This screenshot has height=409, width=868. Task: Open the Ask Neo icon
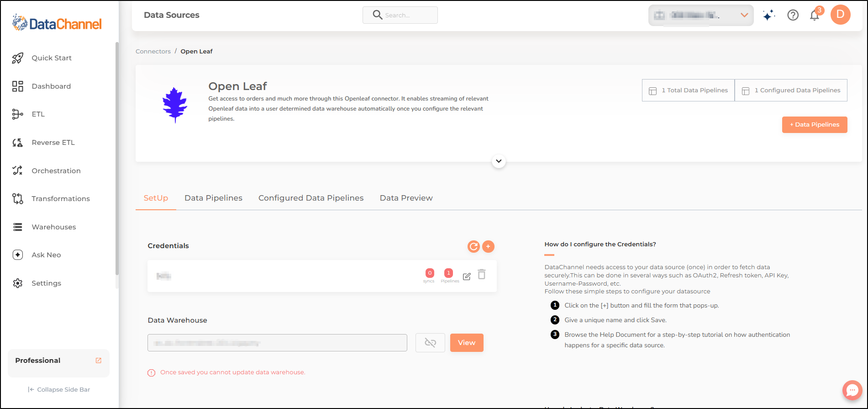18,255
